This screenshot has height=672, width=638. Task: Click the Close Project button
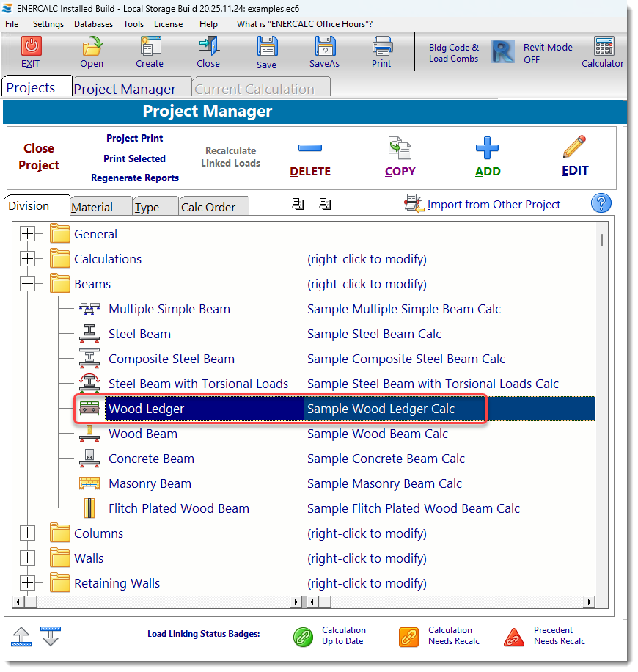[x=38, y=156]
